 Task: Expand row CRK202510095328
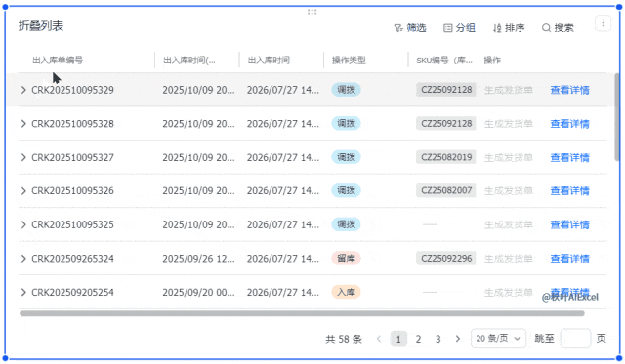pyautogui.click(x=23, y=124)
